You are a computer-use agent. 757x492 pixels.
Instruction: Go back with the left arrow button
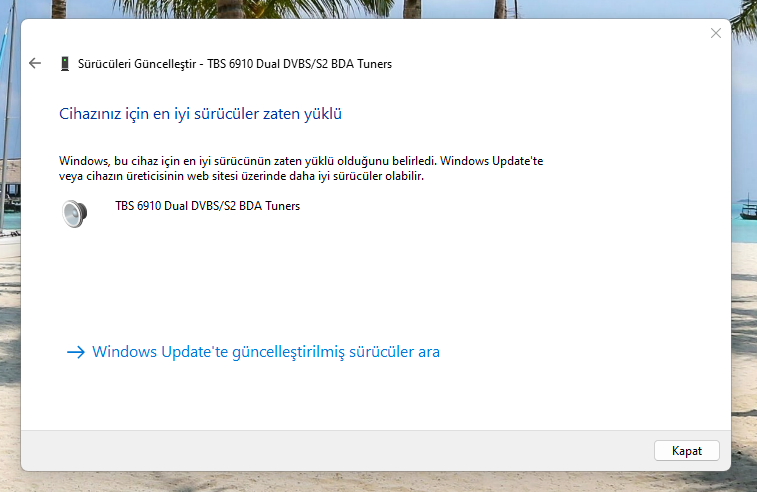point(35,63)
